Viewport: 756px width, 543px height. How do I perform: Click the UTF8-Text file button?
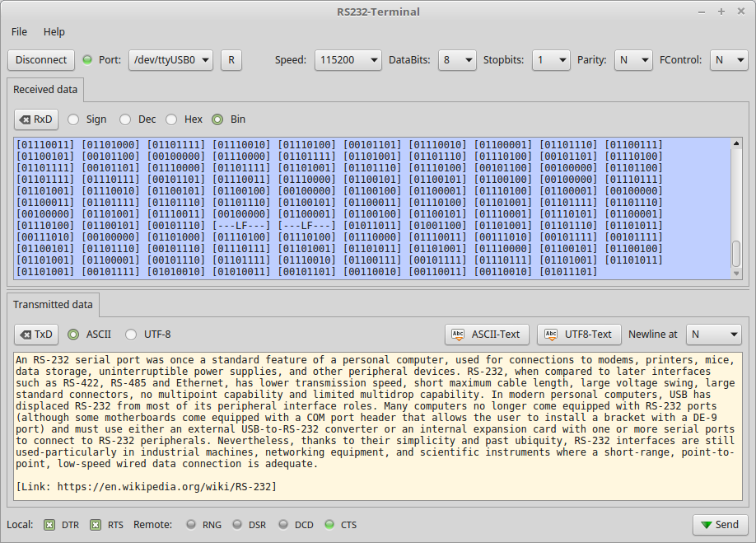(x=579, y=335)
